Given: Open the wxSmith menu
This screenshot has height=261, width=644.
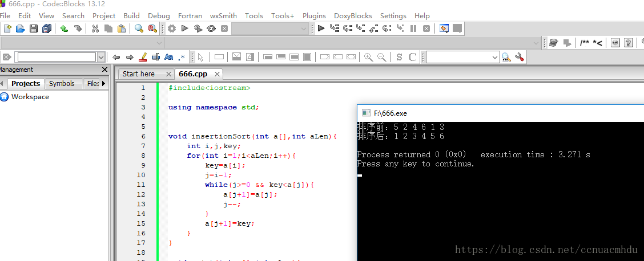Looking at the screenshot, I should point(223,15).
